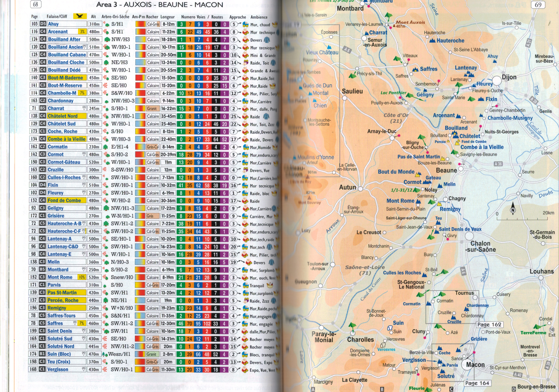The image size is (559, 392).
Task: Click the approach circle 25 in Châtelet Nord row
Action: 234,116
